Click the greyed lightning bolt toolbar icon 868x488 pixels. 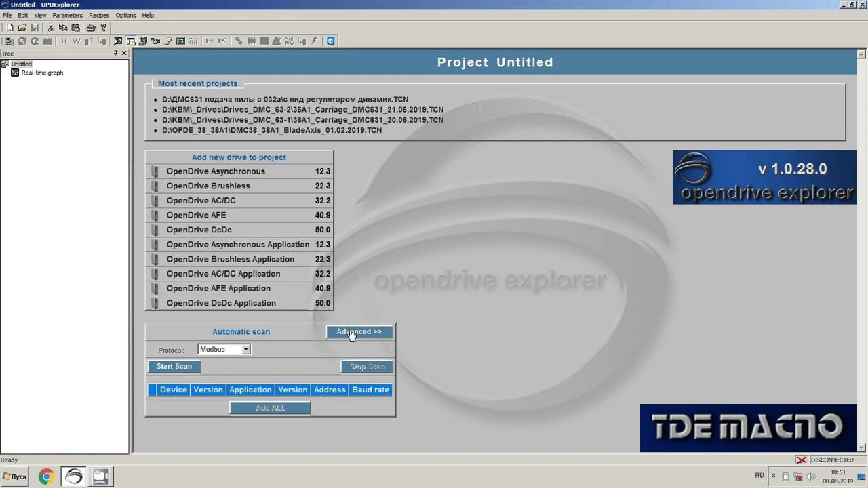tap(315, 41)
